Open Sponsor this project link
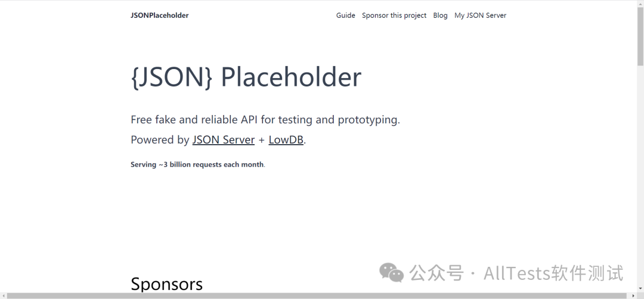644x299 pixels. pos(394,15)
